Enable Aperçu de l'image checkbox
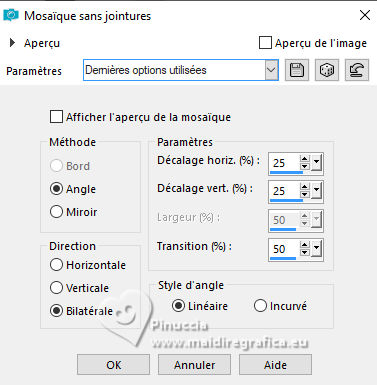The height and width of the screenshot is (385, 377). 265,43
